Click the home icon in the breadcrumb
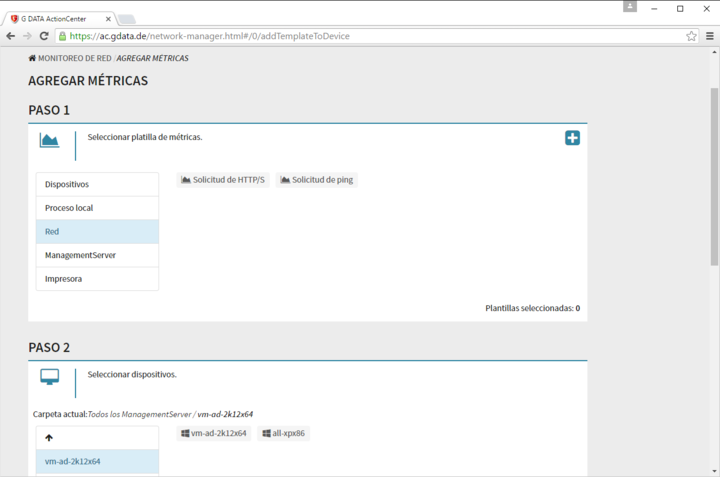 [x=32, y=58]
